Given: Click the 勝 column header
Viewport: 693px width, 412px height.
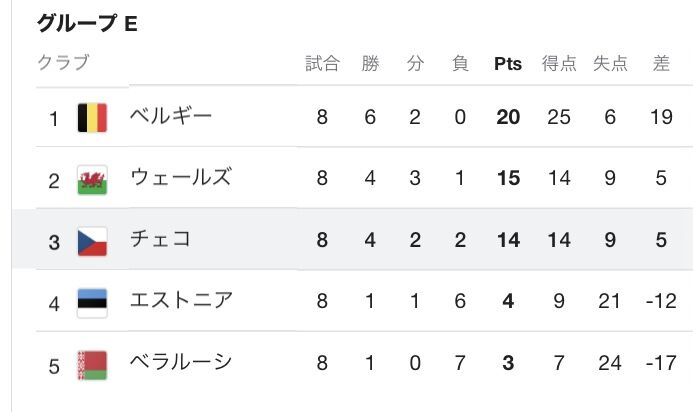Looking at the screenshot, I should [x=371, y=64].
